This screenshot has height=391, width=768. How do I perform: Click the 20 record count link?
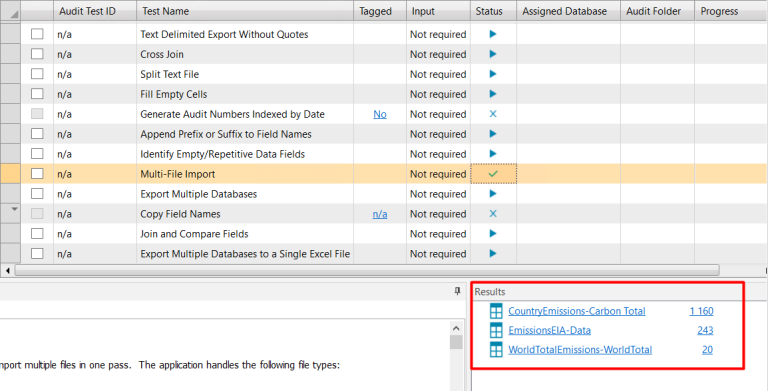point(707,349)
